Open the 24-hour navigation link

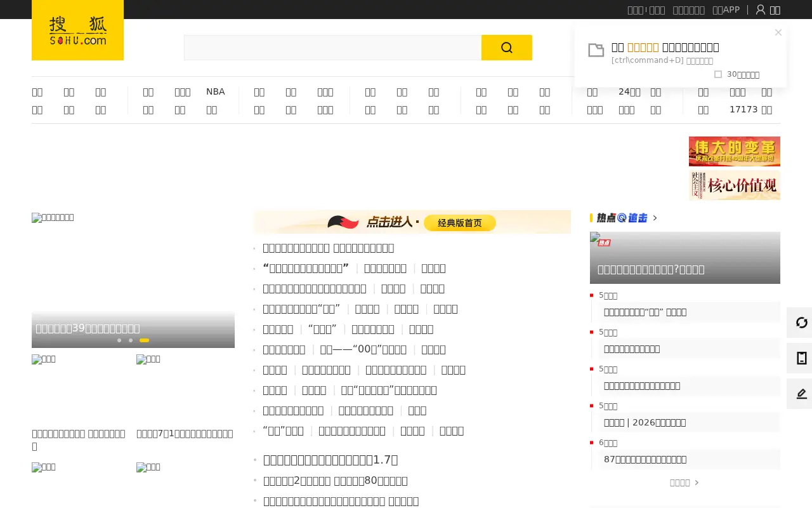(x=629, y=91)
